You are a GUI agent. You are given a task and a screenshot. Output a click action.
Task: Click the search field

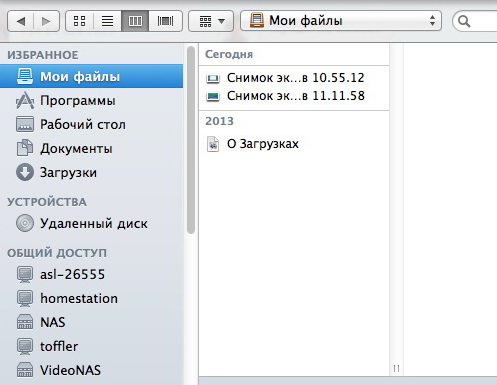[475, 21]
